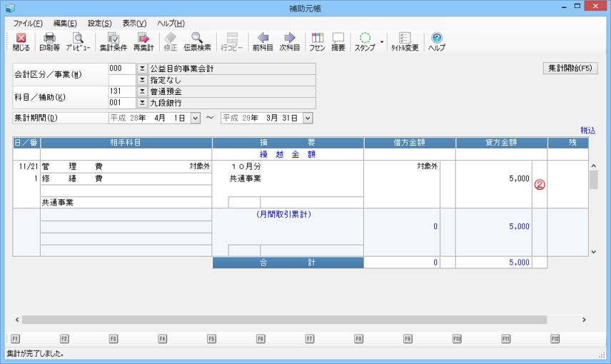This screenshot has height=364, width=611.
Task: Click the 税込 link
Action: click(x=587, y=131)
